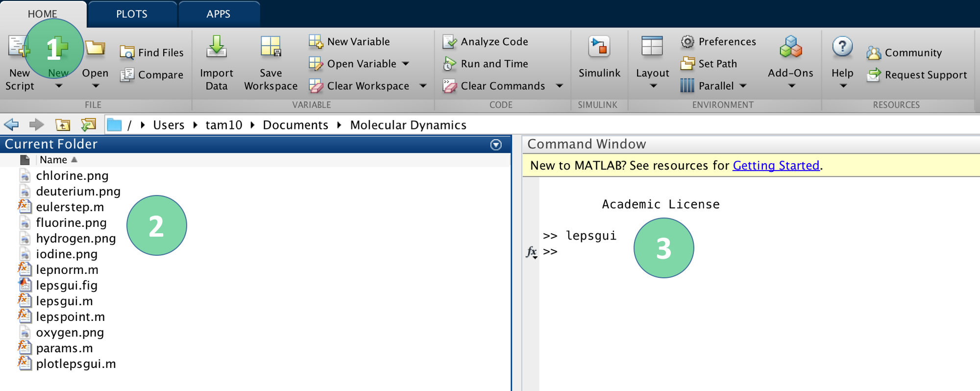
Task: Click the Import Data icon
Action: pyautogui.click(x=216, y=48)
